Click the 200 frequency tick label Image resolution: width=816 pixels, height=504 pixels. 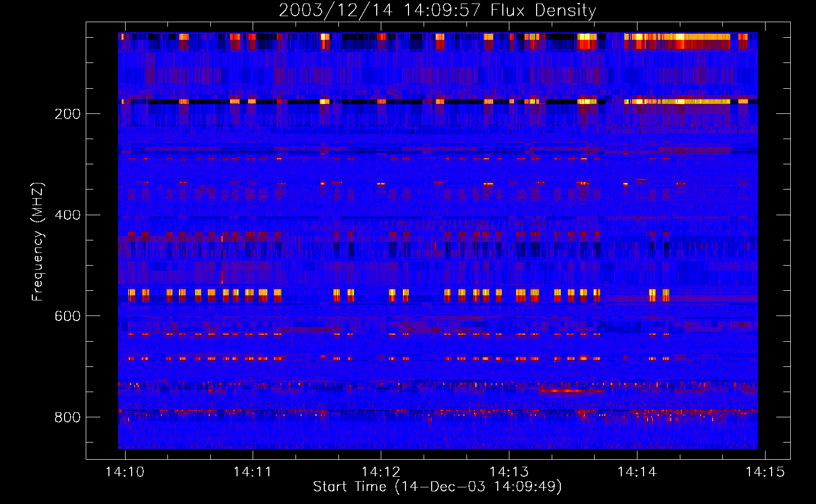click(x=67, y=114)
